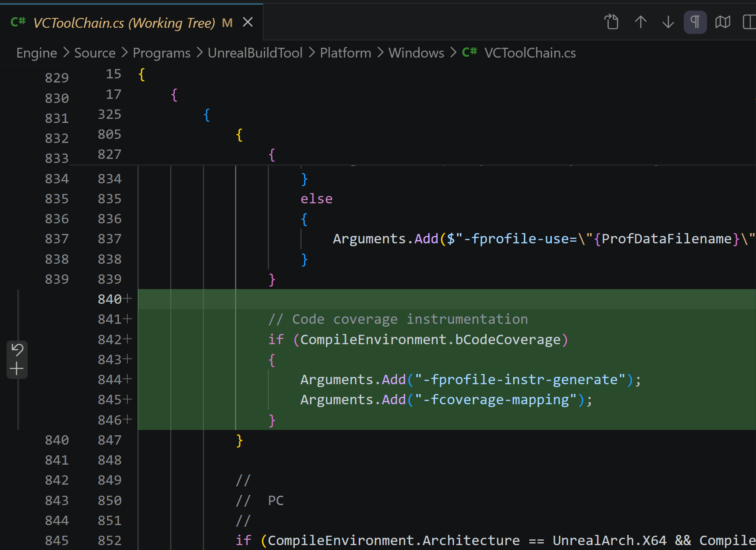756x550 pixels.
Task: Open the Programs breadcrumb
Action: coord(162,53)
